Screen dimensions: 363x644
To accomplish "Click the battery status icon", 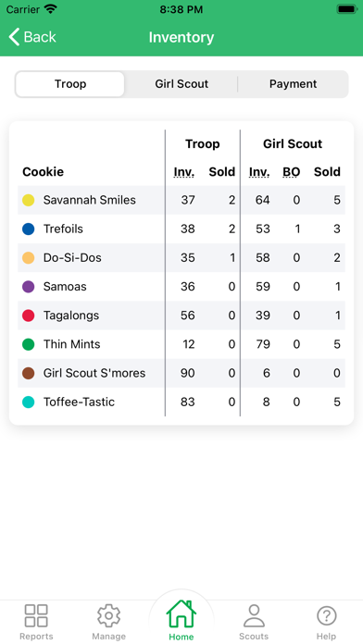I will click(x=347, y=9).
